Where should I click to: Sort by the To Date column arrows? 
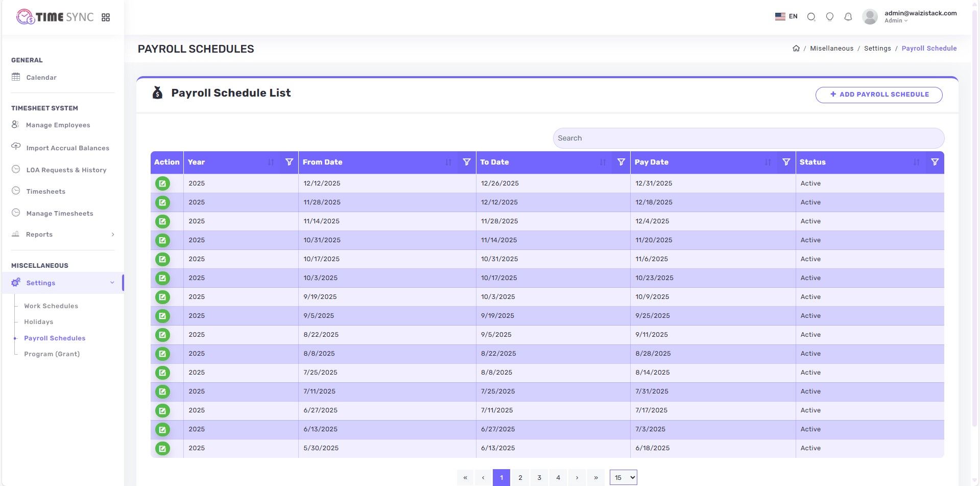[603, 162]
